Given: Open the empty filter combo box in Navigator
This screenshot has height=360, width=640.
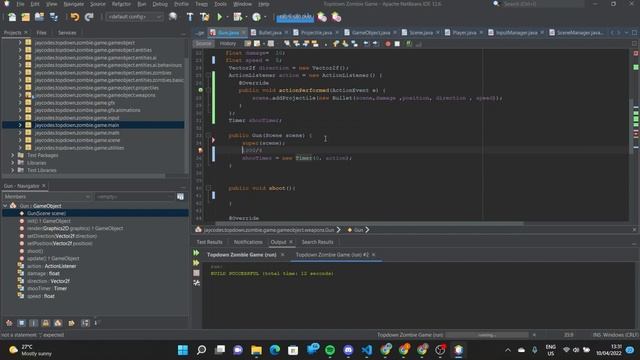Looking at the screenshot, I should pos(134,197).
